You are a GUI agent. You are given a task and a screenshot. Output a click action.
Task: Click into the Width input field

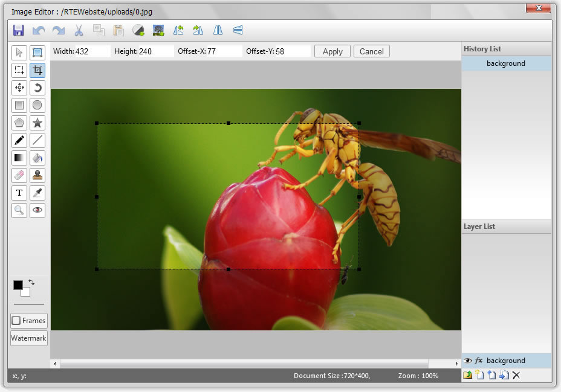(92, 51)
